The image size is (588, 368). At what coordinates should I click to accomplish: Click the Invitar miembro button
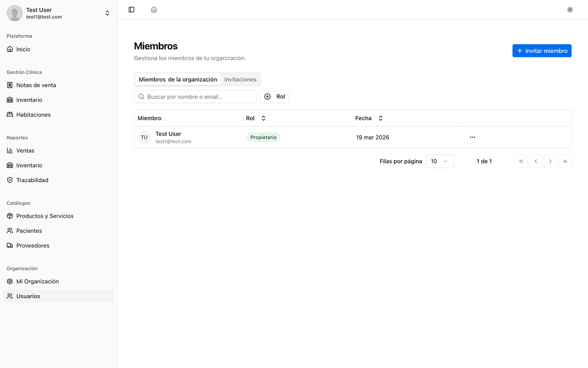(x=542, y=50)
